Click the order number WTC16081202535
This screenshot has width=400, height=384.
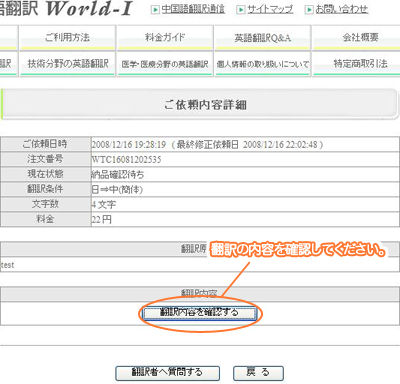[126, 160]
